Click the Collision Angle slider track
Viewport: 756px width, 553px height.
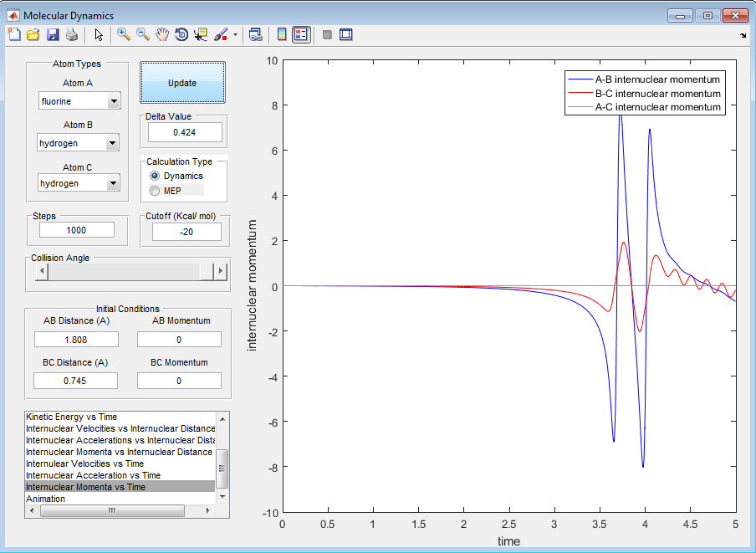point(125,271)
